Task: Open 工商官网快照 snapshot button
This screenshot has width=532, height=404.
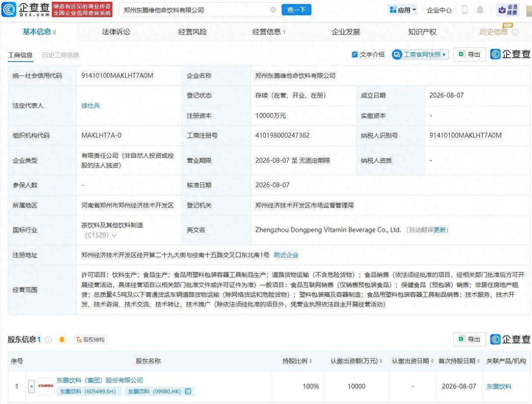Action: click(x=420, y=55)
